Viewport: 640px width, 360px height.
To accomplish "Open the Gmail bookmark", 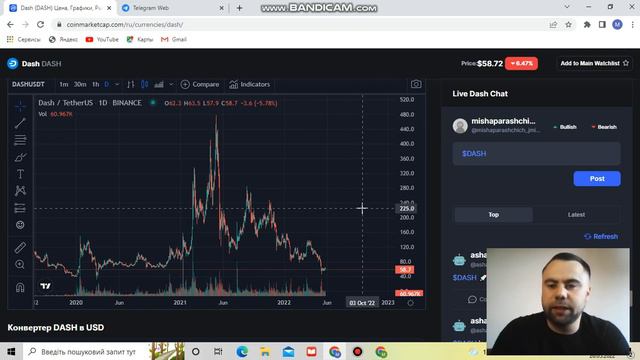I will click(174, 40).
